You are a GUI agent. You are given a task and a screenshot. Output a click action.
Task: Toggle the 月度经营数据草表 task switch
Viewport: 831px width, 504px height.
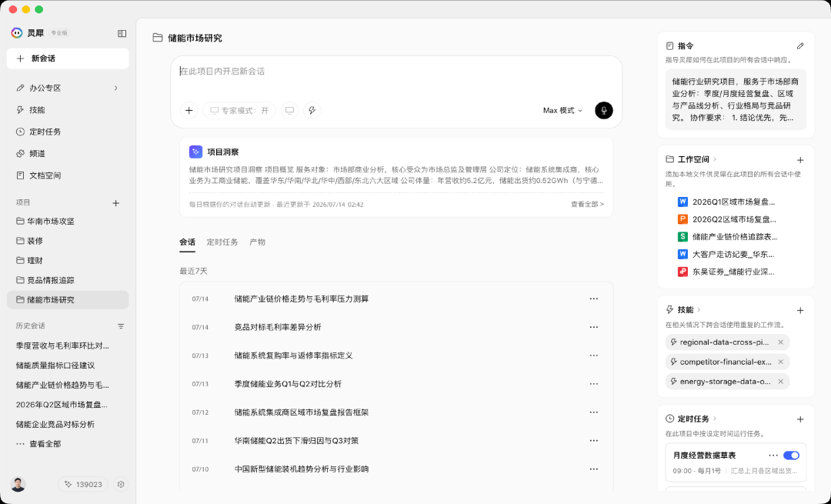pos(791,456)
